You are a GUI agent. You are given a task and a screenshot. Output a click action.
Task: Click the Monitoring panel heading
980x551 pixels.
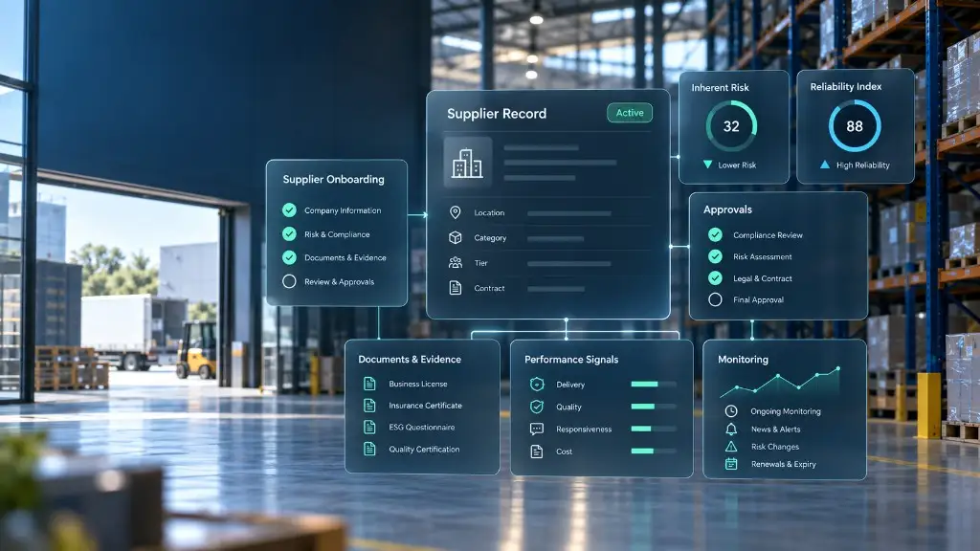(743, 360)
